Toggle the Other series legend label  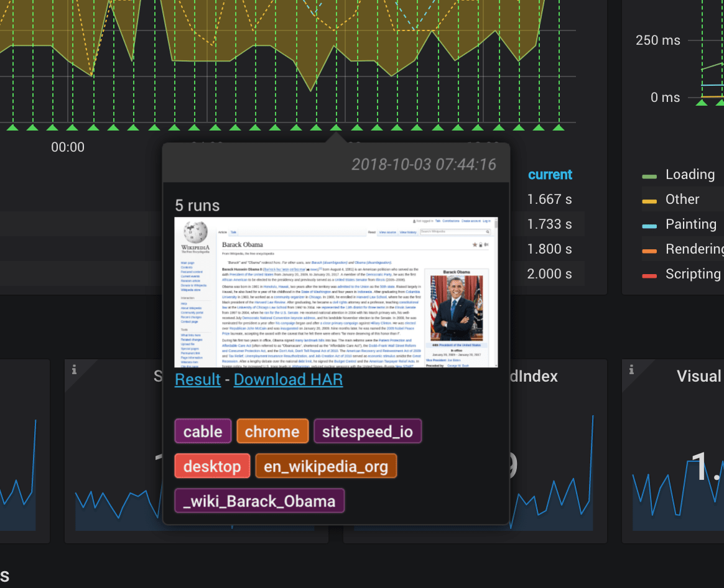(x=682, y=200)
